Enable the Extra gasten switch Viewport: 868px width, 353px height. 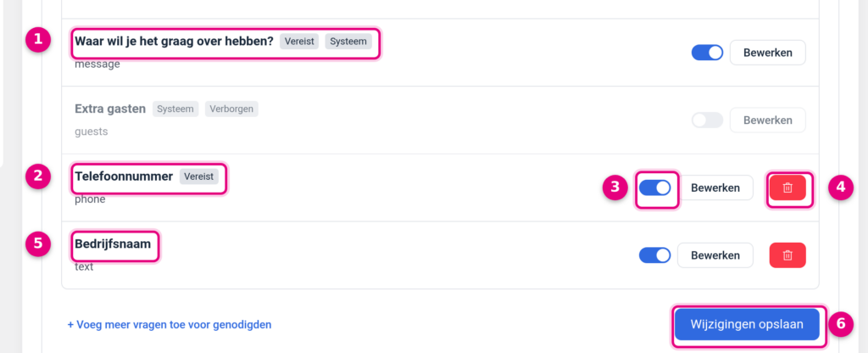(708, 120)
